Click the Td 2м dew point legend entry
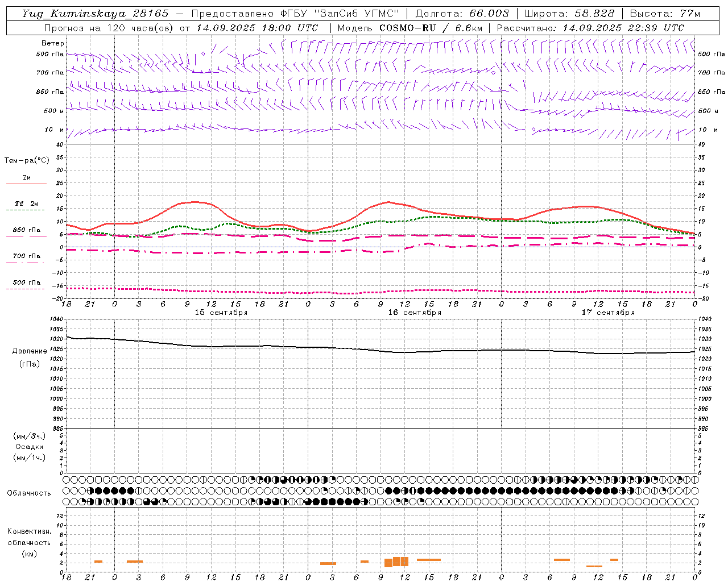Viewport: 728px width, 582px height. pyautogui.click(x=27, y=203)
